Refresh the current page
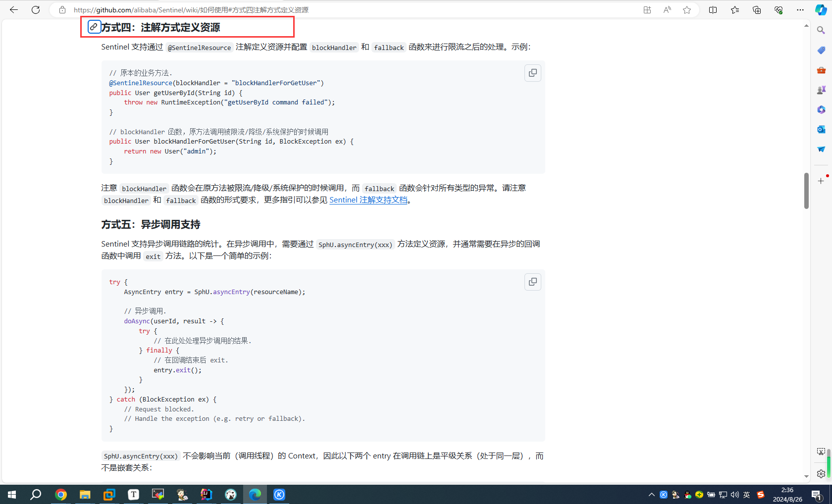The image size is (832, 504). [x=36, y=10]
